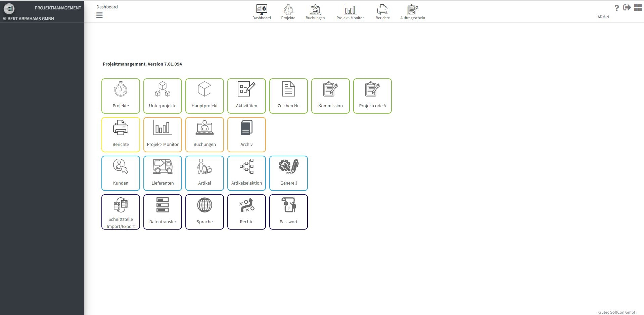Click the grid tiles icon in header
644x315 pixels.
(x=638, y=7)
